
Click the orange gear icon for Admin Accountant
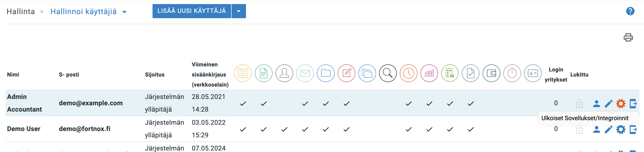click(621, 104)
